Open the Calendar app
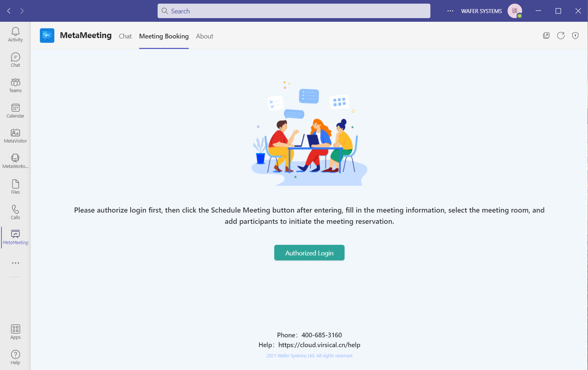 (x=15, y=111)
